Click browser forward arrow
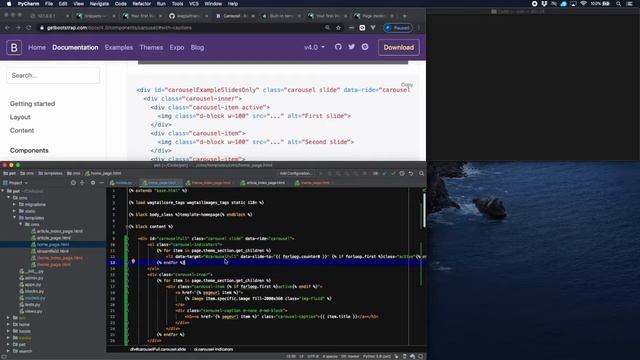This screenshot has height=360, width=640. [x=18, y=28]
